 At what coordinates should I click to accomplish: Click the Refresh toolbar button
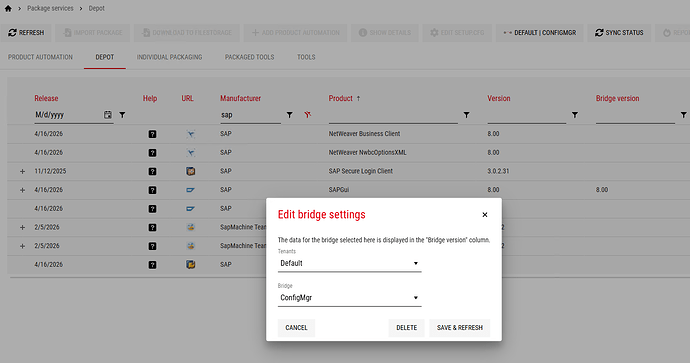click(26, 33)
